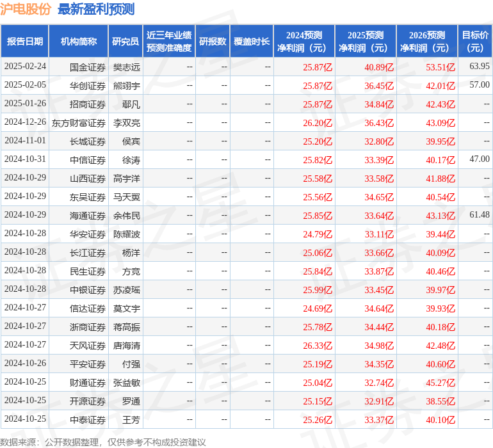The image size is (493, 448).
Task: Click the date 2025-02-24
Action: tap(25, 66)
